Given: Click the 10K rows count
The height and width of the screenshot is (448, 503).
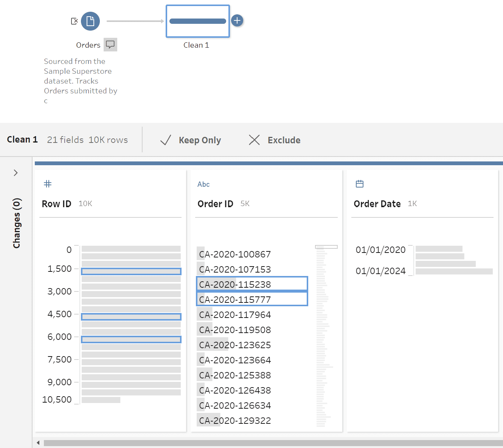Looking at the screenshot, I should click(108, 140).
